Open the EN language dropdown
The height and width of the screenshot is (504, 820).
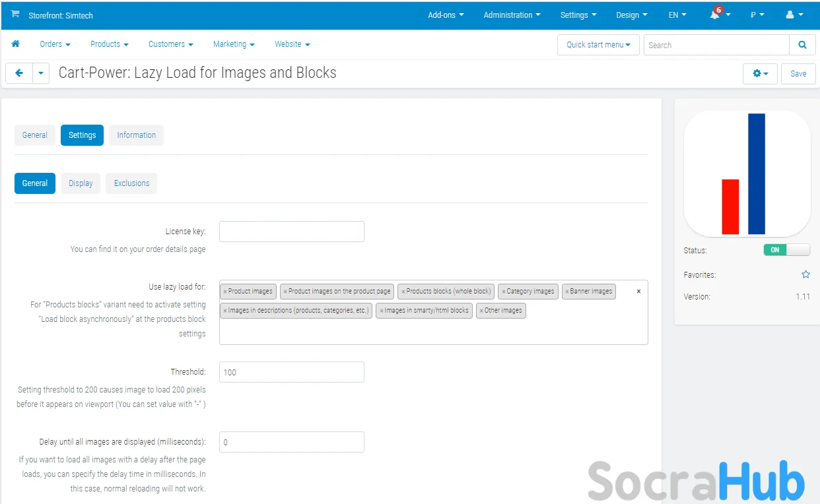[x=677, y=15]
